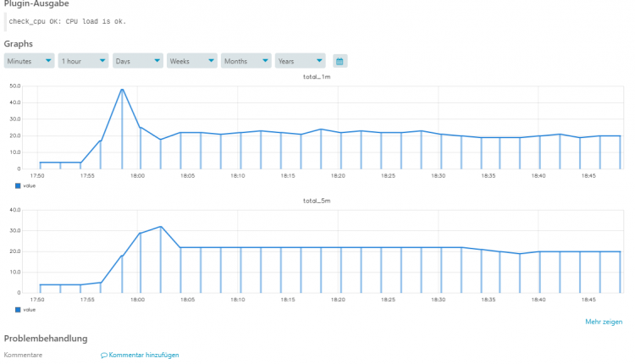Click the highest data point in total_5m graph

(x=160, y=227)
